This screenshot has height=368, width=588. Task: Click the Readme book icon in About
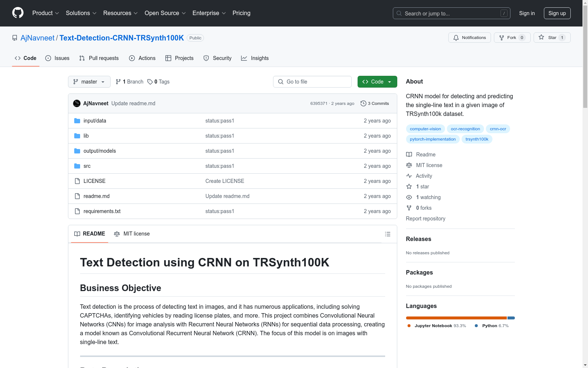coord(409,155)
